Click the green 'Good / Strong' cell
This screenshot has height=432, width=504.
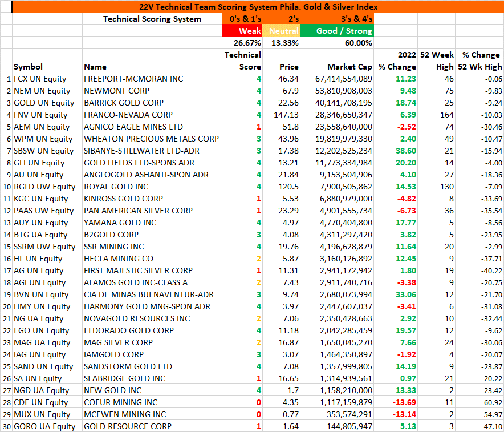[x=337, y=31]
